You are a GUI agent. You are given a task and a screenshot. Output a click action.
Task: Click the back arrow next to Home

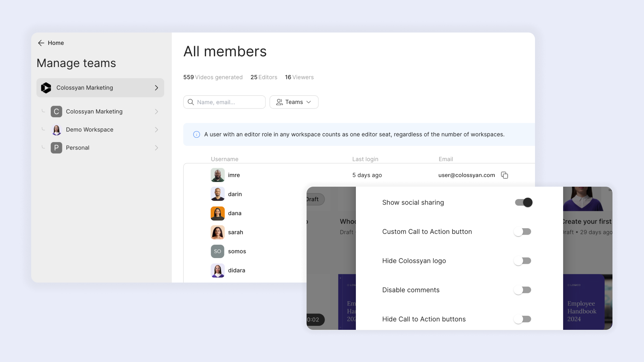(x=41, y=43)
